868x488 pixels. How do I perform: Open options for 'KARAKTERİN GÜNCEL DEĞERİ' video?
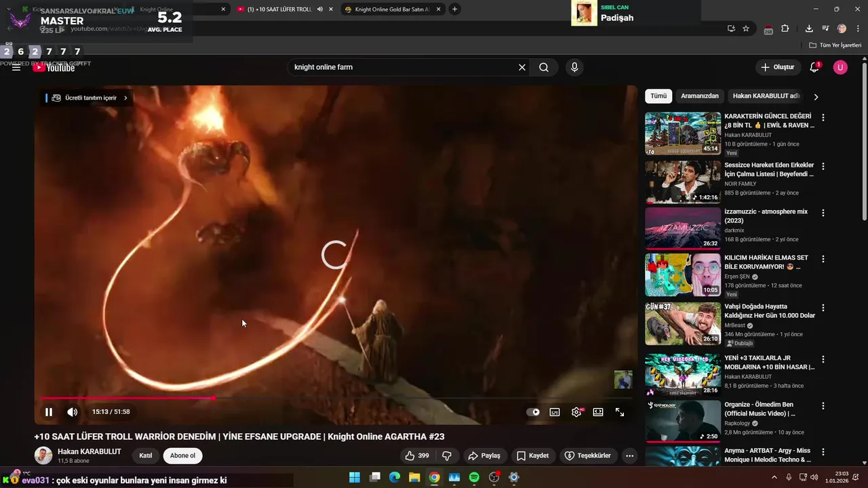[x=823, y=117]
